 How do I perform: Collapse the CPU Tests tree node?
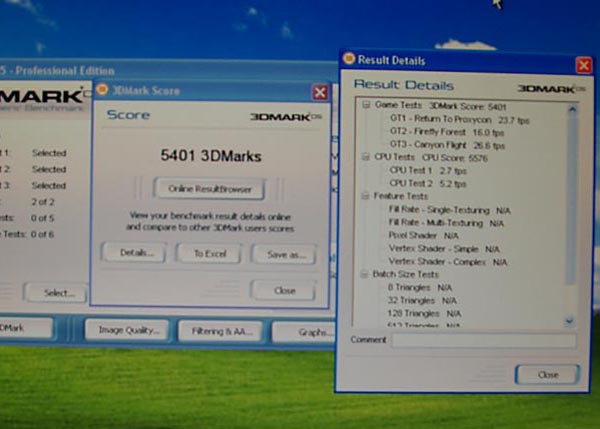click(366, 157)
